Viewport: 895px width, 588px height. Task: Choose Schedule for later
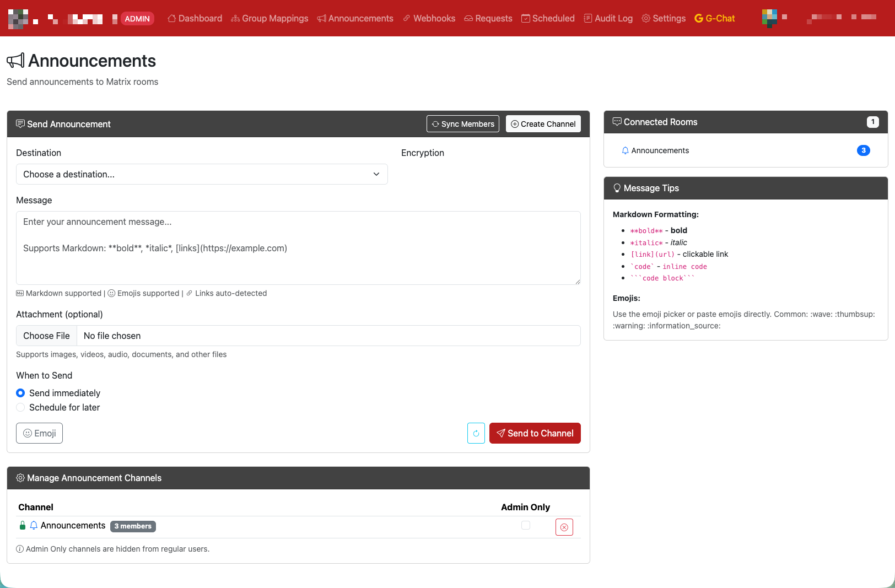[20, 407]
